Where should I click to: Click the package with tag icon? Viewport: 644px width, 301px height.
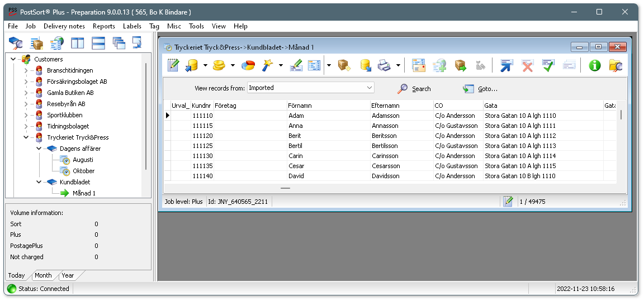pyautogui.click(x=344, y=65)
